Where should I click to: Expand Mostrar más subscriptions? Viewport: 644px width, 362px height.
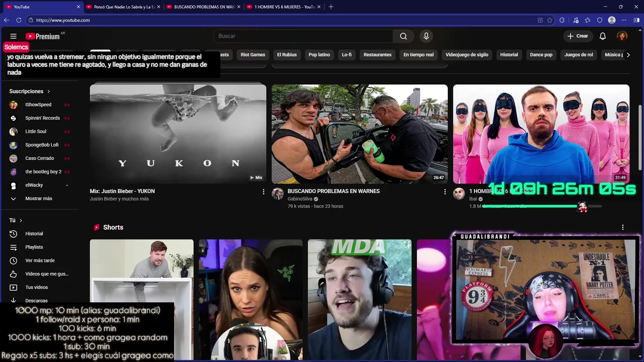tap(39, 199)
